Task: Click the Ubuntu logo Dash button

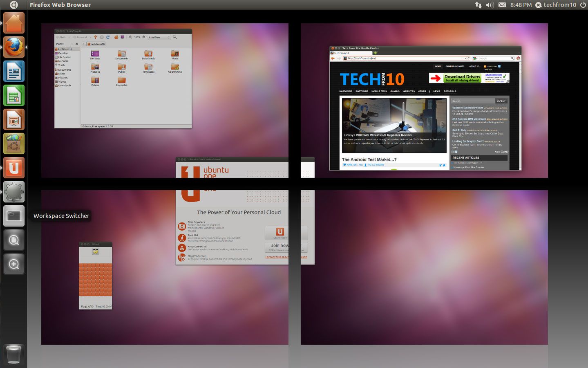Action: coord(13,5)
